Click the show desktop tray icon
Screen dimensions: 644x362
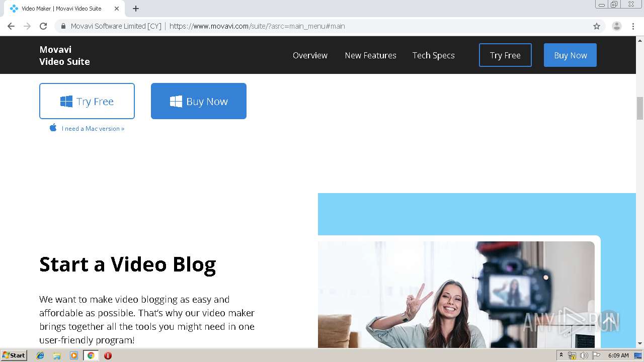click(638, 355)
